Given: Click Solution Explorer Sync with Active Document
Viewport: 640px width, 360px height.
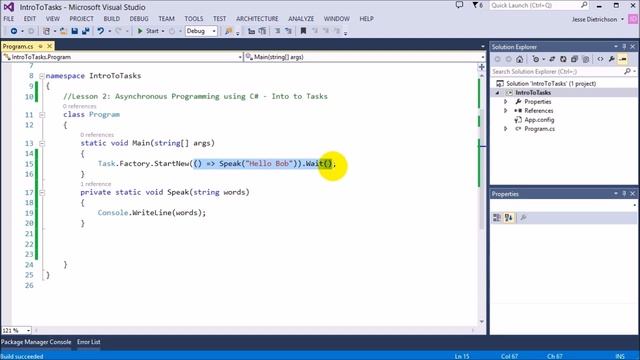Looking at the screenshot, I should (552, 59).
